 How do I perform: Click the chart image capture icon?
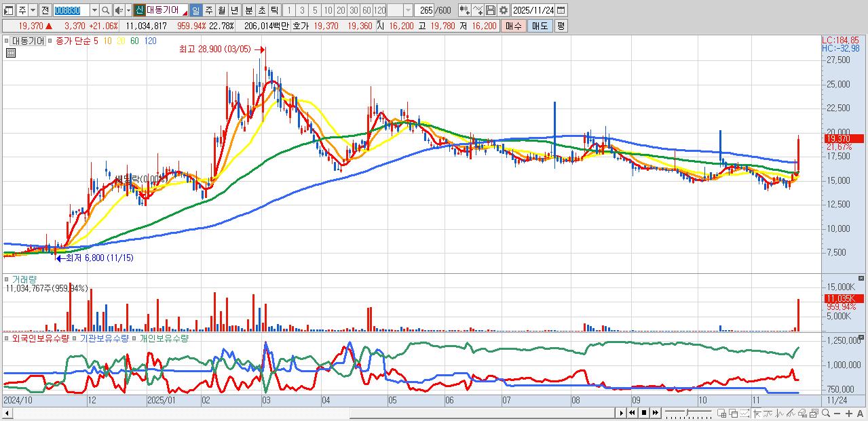(x=814, y=414)
